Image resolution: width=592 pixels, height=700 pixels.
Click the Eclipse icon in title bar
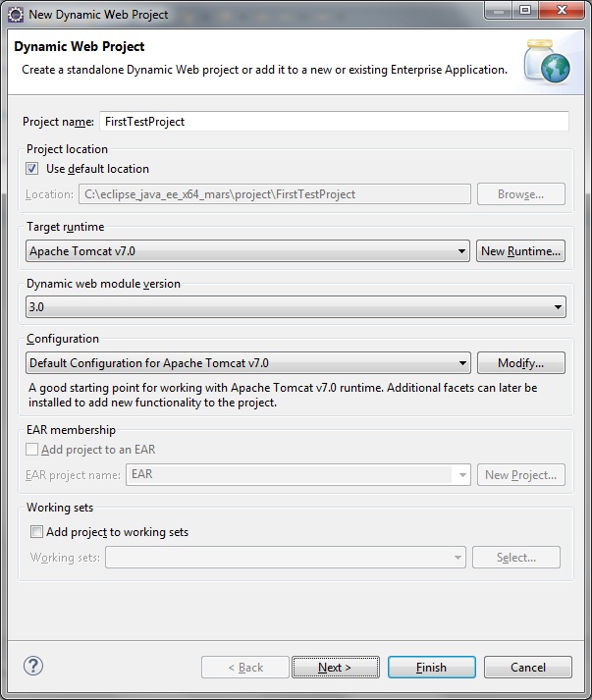[16, 14]
